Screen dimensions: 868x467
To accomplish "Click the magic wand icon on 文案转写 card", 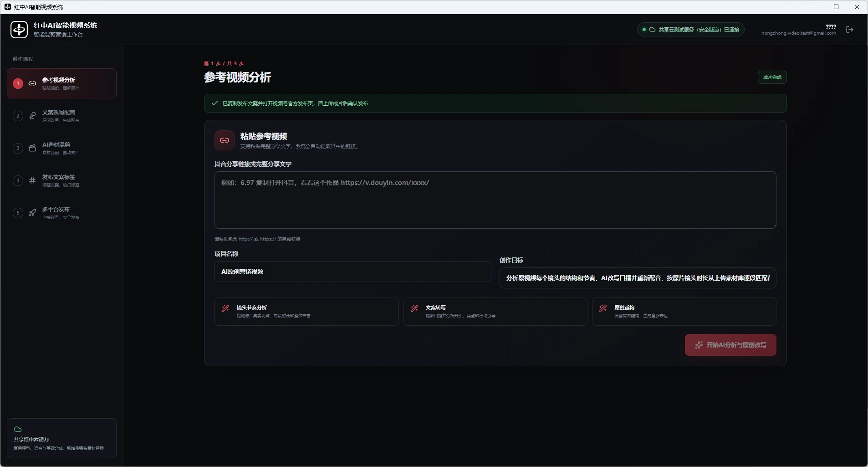I will pos(414,308).
